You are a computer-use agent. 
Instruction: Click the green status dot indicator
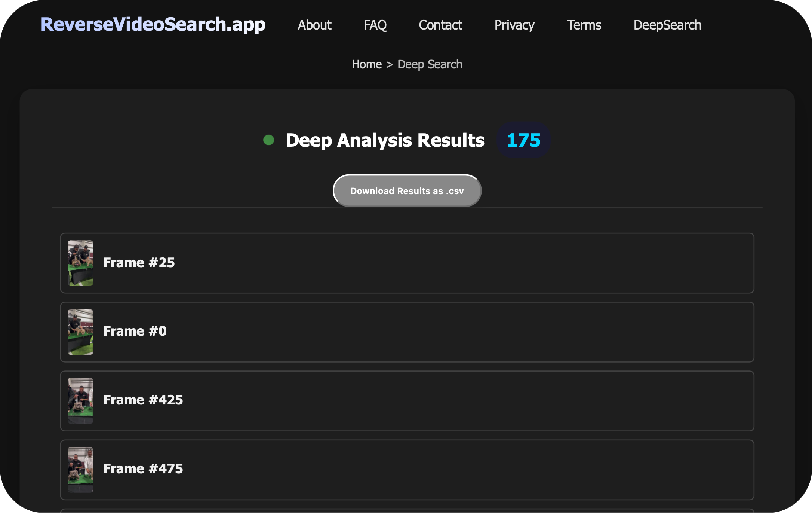coord(268,140)
